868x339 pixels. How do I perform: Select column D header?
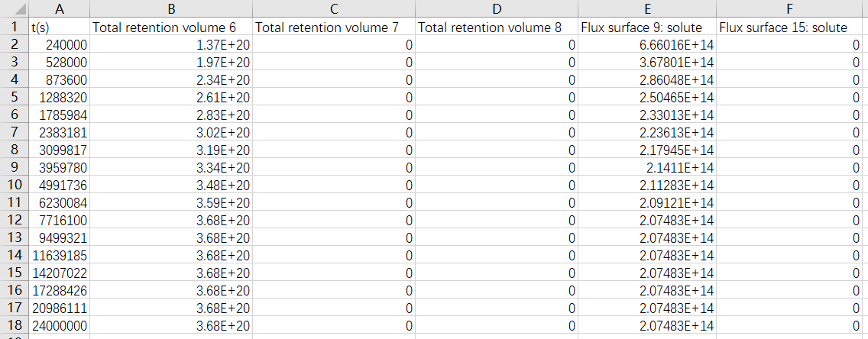pyautogui.click(x=497, y=9)
